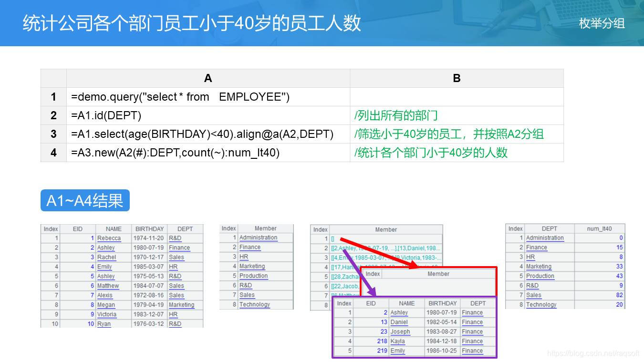The width and height of the screenshot is (644, 362).
Task: Click birthday value 1974-11-20
Action: click(x=149, y=238)
